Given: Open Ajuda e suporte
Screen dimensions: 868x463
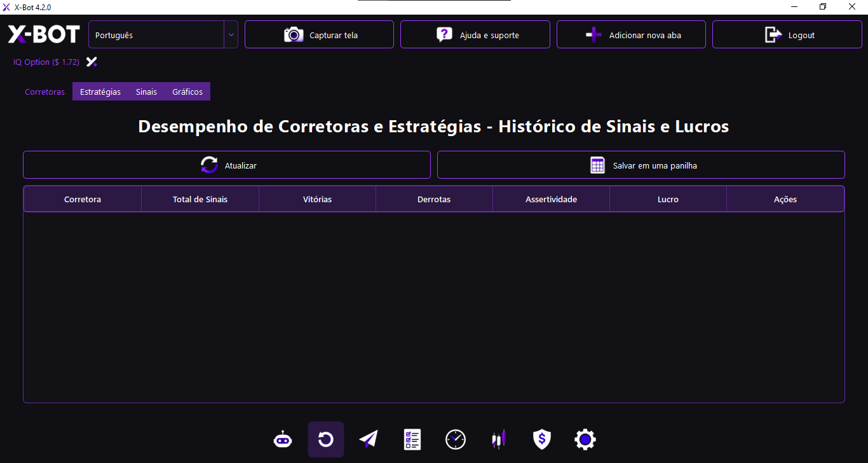Looking at the screenshot, I should point(475,35).
